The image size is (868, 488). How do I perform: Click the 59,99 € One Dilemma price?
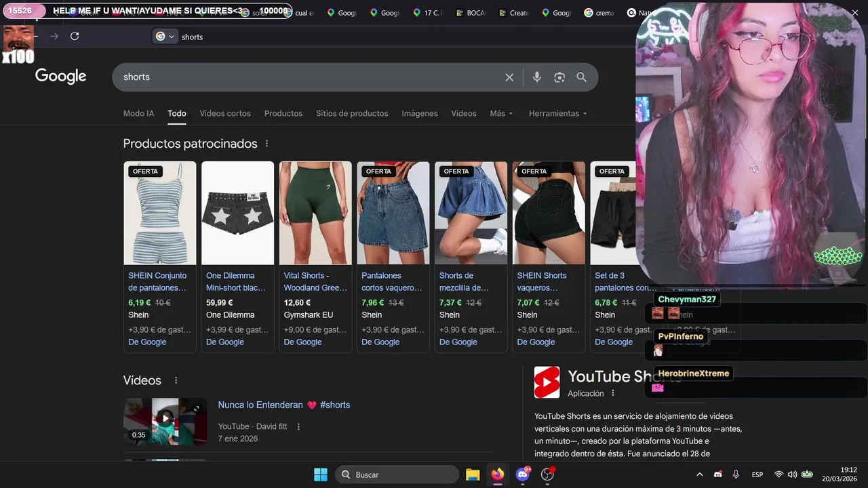click(x=219, y=303)
